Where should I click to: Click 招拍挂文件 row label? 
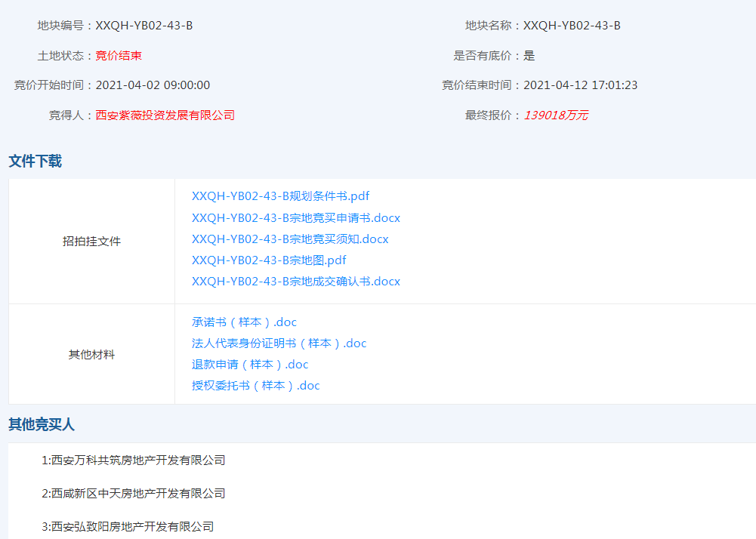[x=91, y=242]
